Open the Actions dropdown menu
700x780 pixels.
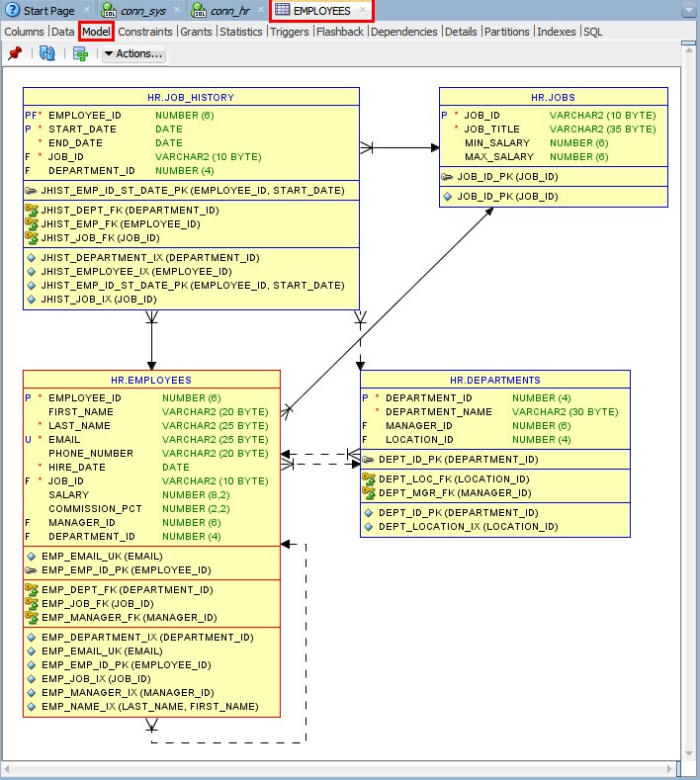[x=133, y=53]
